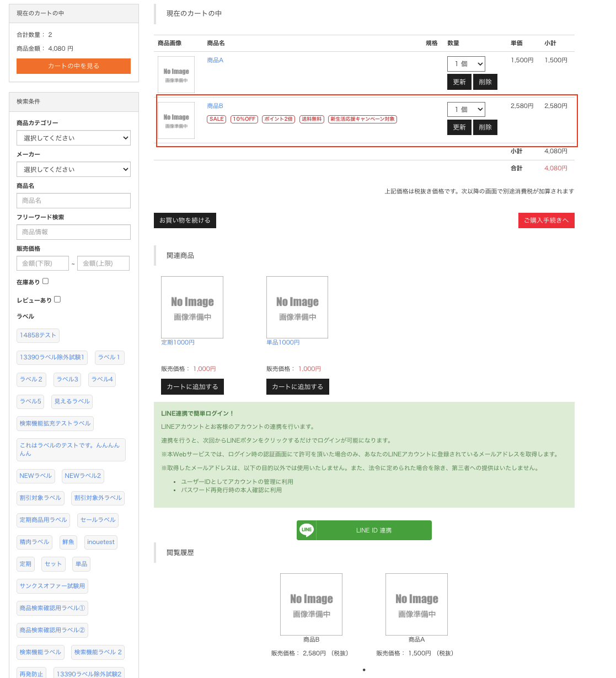Enable the 在庫あり checkbox
The width and height of the screenshot is (616, 678).
46,281
